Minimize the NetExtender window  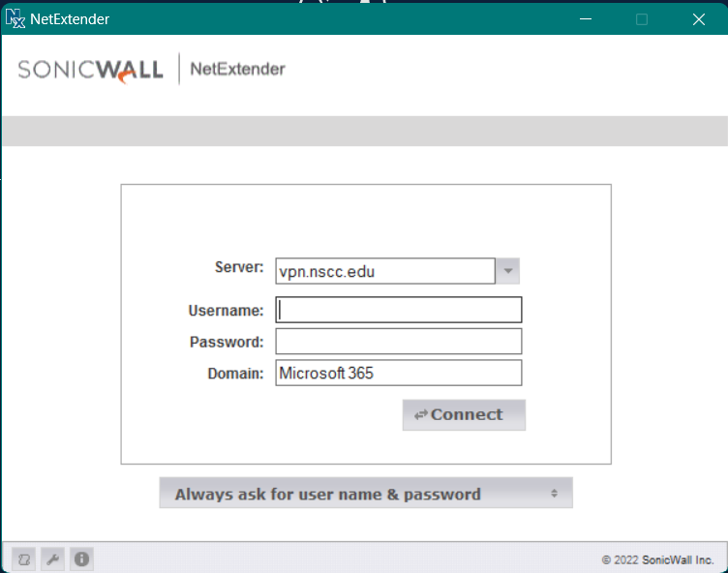tap(586, 19)
